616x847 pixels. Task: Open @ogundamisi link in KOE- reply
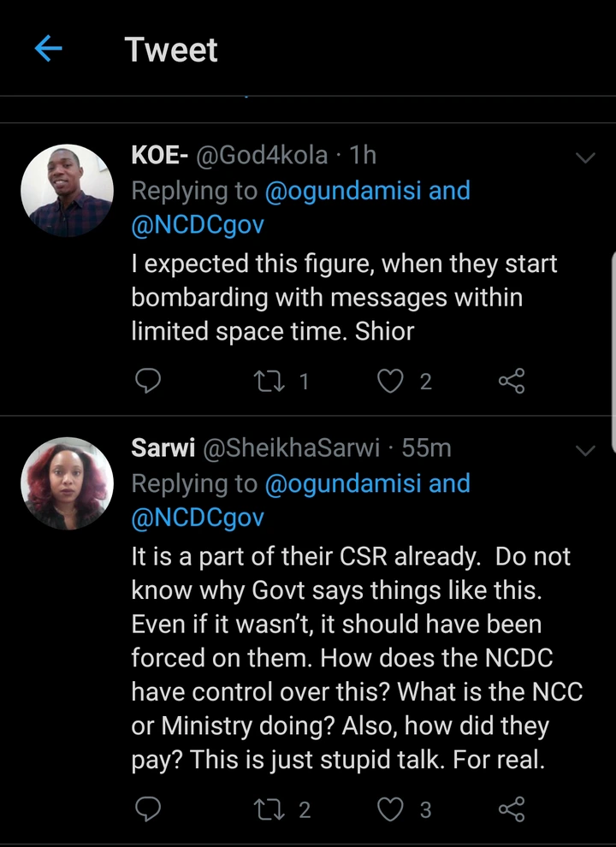click(344, 191)
